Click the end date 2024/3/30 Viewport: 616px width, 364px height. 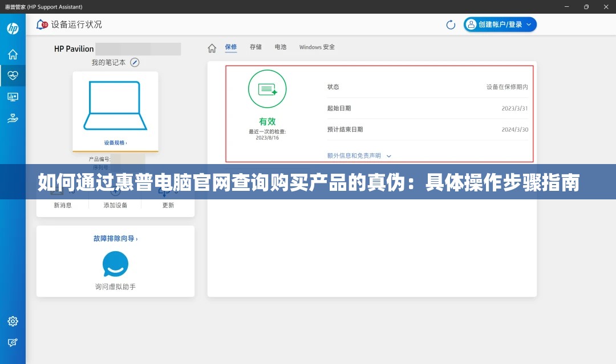(x=514, y=129)
